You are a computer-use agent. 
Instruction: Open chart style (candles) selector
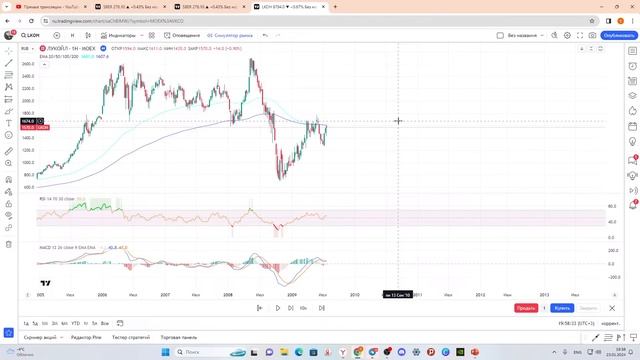tap(88, 36)
